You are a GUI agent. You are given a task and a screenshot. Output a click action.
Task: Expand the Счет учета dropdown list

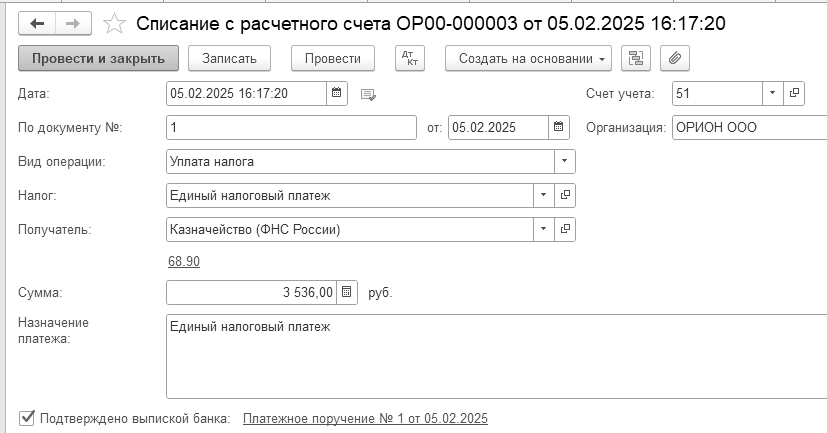[773, 93]
